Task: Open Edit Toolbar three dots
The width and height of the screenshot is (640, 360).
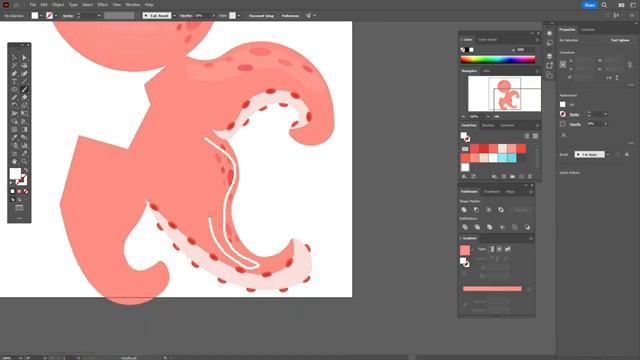Action: (19, 218)
